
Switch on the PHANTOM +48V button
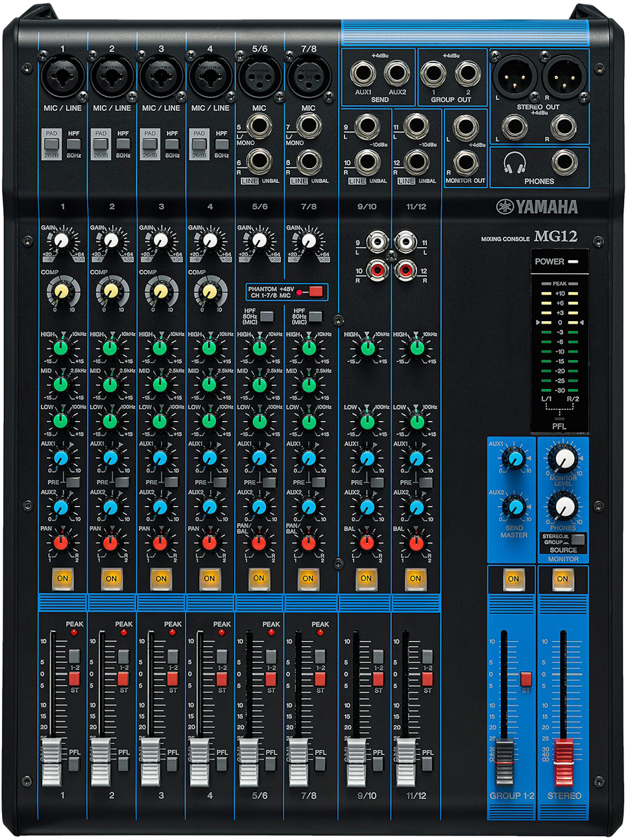point(316,292)
